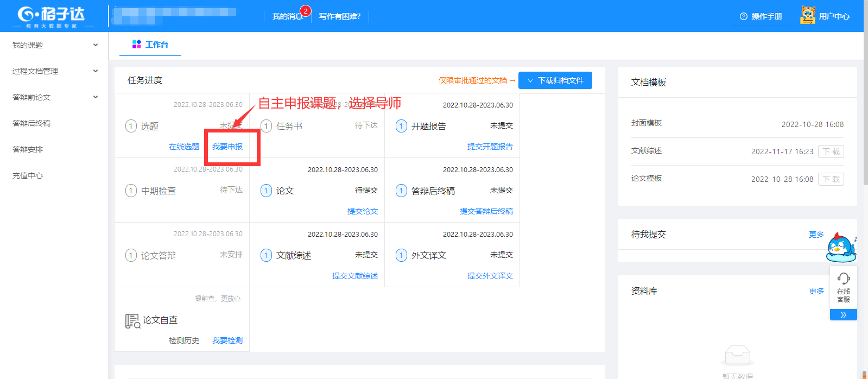Select 答辩后终稿 in sidebar
The image size is (868, 379).
click(31, 123)
